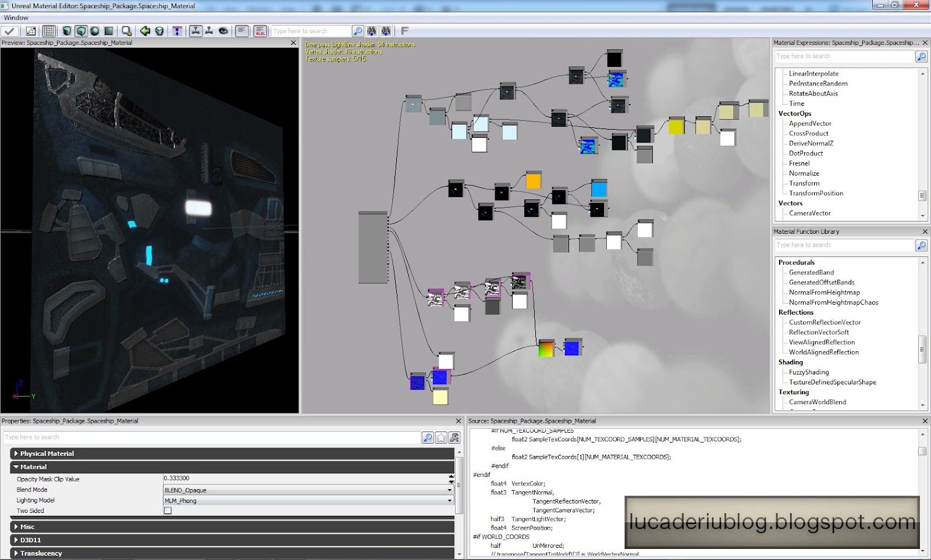This screenshot has width=931, height=560.
Task: Toggle the eye visibility toolbar icon
Action: 223,31
